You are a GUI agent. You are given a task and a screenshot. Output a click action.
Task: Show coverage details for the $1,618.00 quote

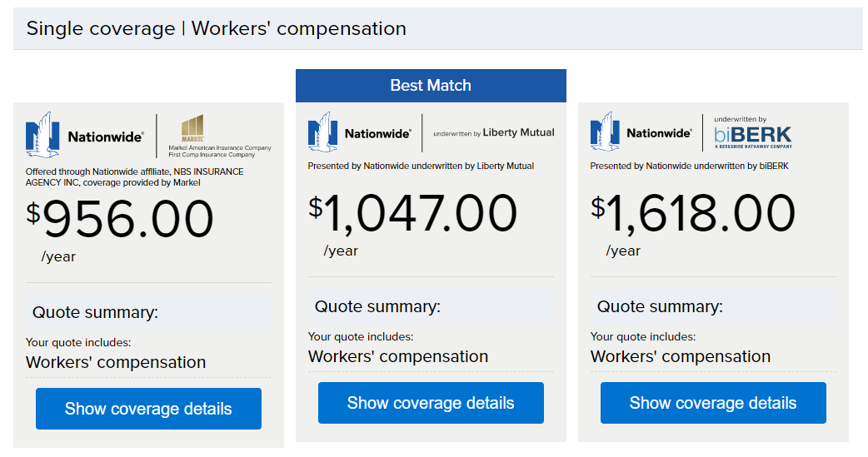click(713, 403)
